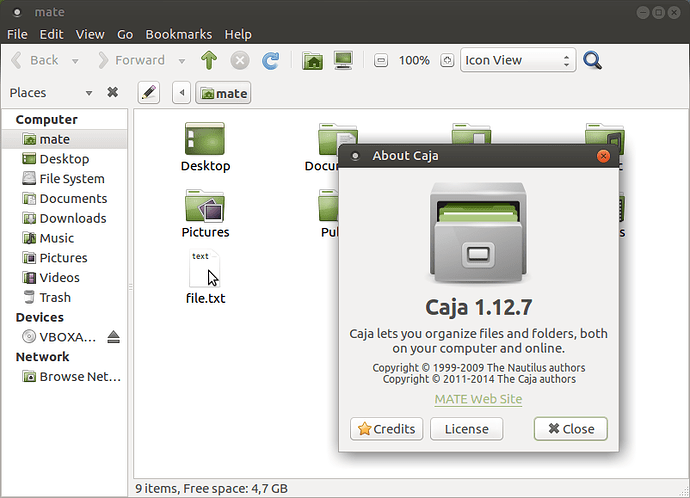This screenshot has width=690, height=498.
Task: Open the Edit menu
Action: click(51, 34)
